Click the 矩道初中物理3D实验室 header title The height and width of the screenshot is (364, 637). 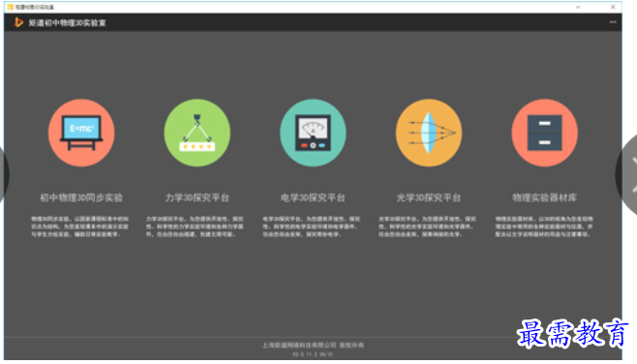pos(67,23)
